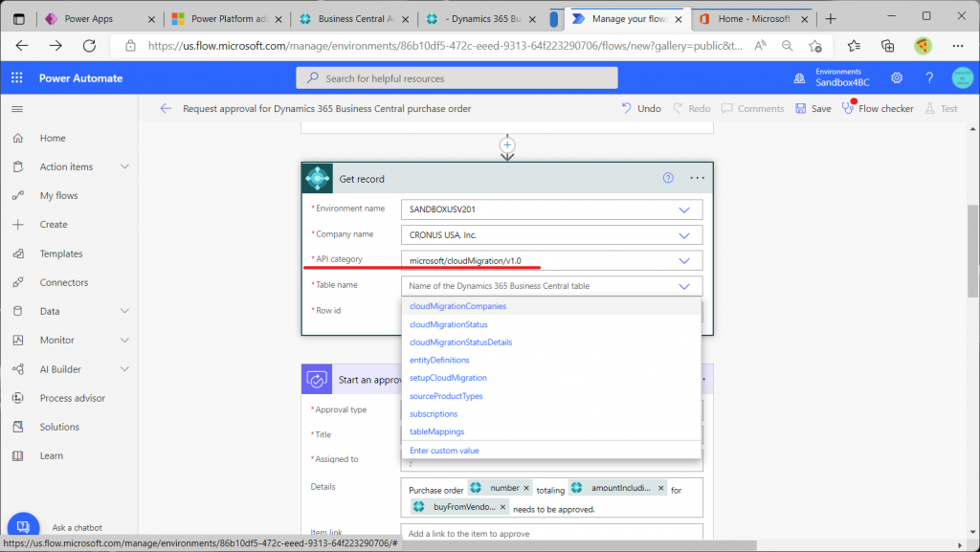Open the Help question mark icon
The width and height of the screenshot is (980, 552).
(x=929, y=78)
